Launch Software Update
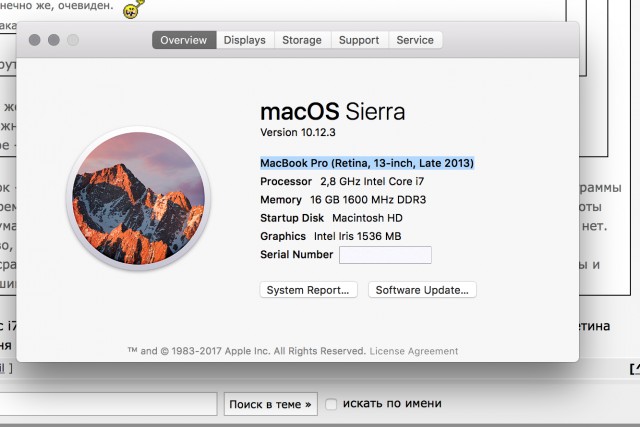The height and width of the screenshot is (427, 640). click(x=422, y=290)
